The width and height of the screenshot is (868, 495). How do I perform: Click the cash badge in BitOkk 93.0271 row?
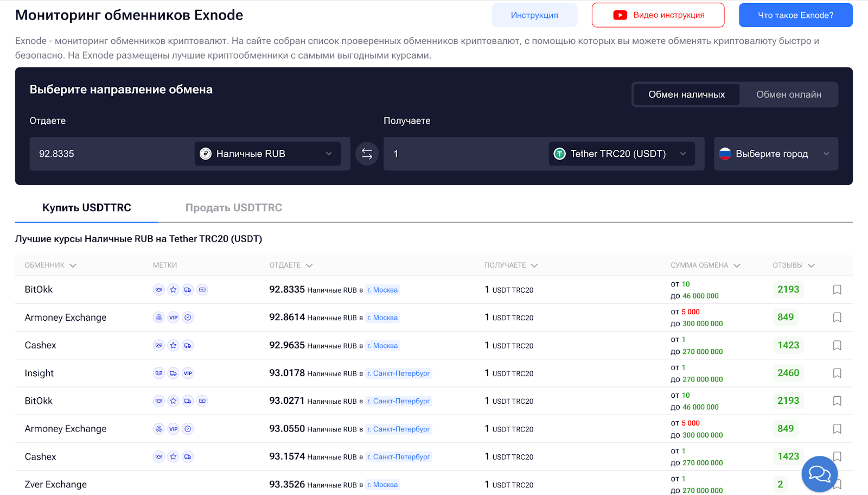202,401
